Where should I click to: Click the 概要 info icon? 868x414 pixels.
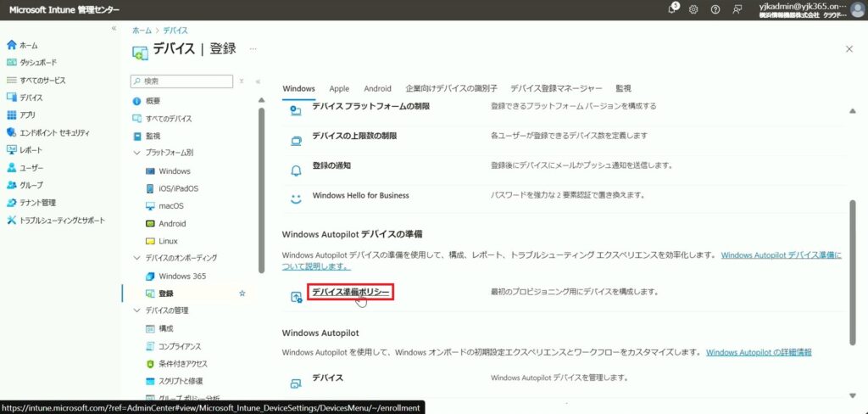tap(137, 101)
